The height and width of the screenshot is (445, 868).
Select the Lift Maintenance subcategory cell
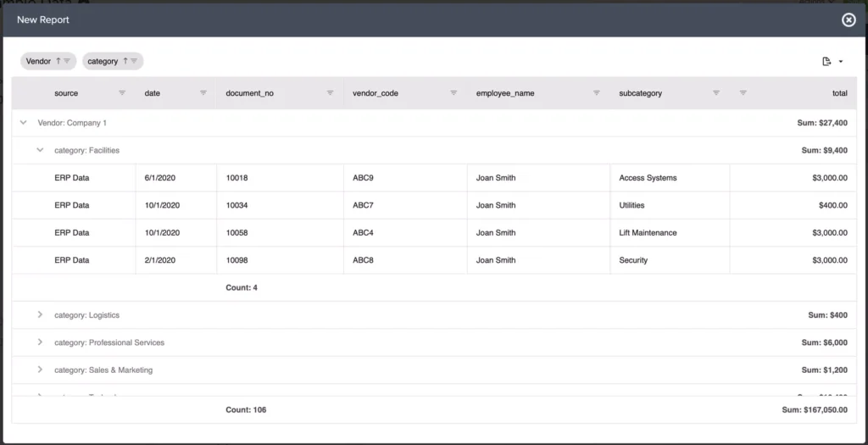click(648, 233)
